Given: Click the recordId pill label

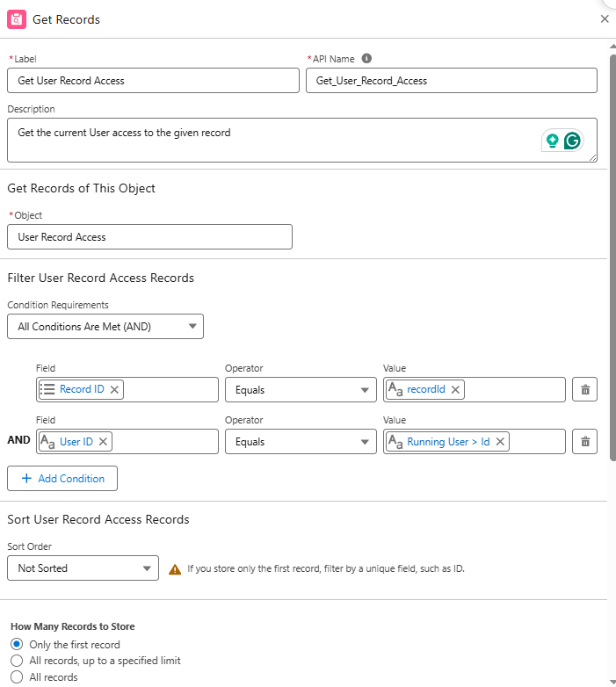Looking at the screenshot, I should [426, 389].
